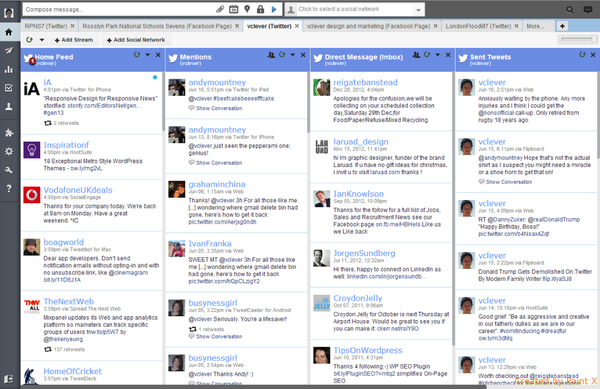Image resolution: width=600 pixels, height=389 pixels.
Task: Open the Tools wrench icon in sidebar
Action: pos(9,170)
